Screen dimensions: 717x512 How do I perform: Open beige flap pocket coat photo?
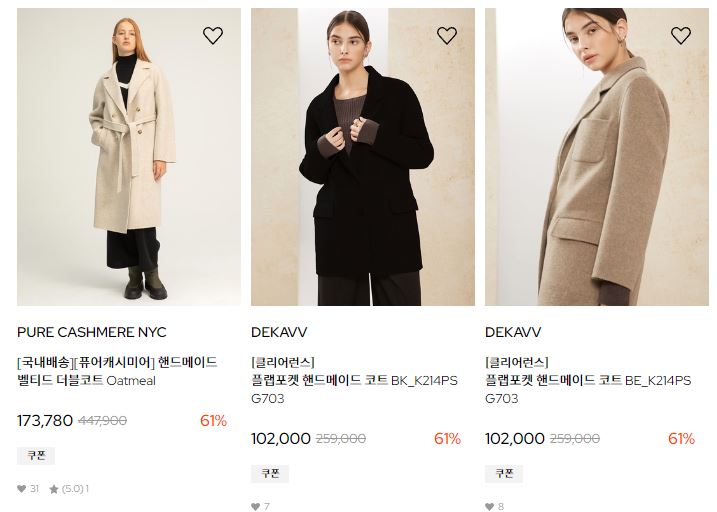tap(597, 157)
